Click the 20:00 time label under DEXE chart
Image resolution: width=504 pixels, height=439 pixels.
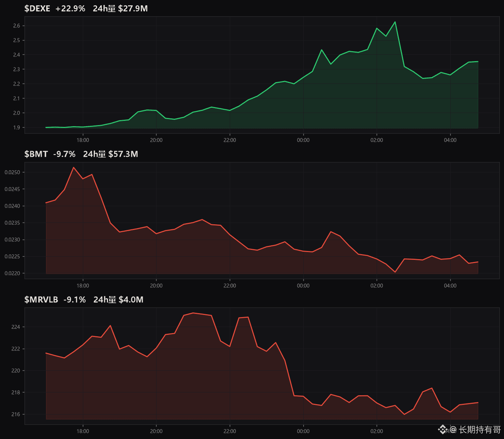156,140
